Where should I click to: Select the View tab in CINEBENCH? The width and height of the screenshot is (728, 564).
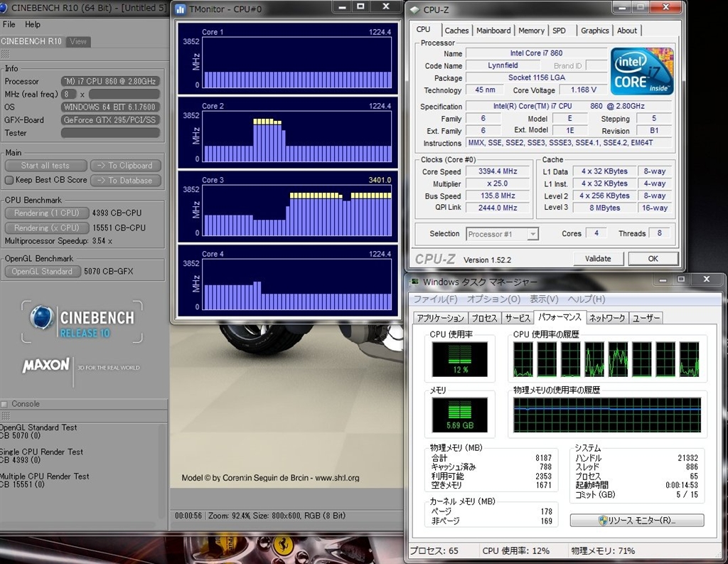click(x=78, y=41)
